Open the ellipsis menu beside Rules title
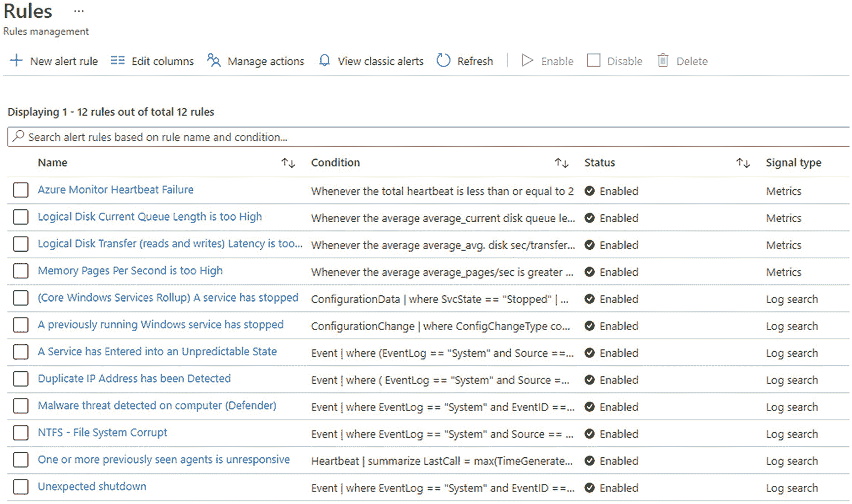This screenshot has height=504, width=852. pos(79,11)
